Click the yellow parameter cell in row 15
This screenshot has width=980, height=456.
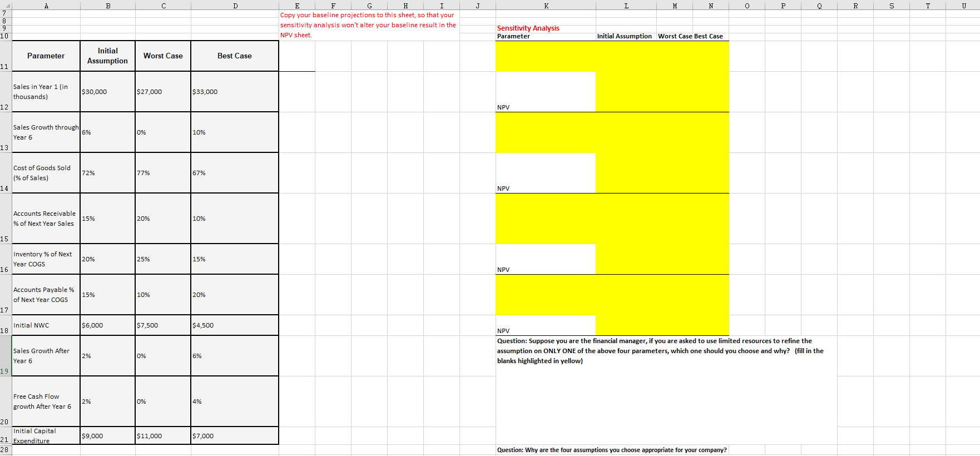click(x=546, y=219)
